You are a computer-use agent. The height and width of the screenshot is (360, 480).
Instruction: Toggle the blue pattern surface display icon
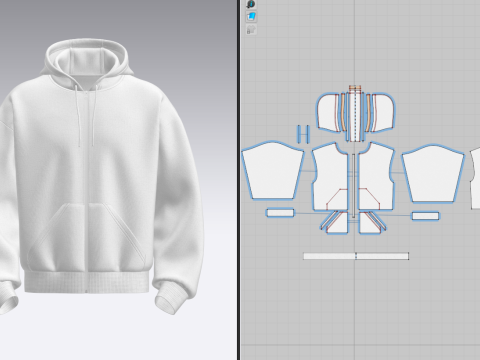pyautogui.click(x=251, y=16)
